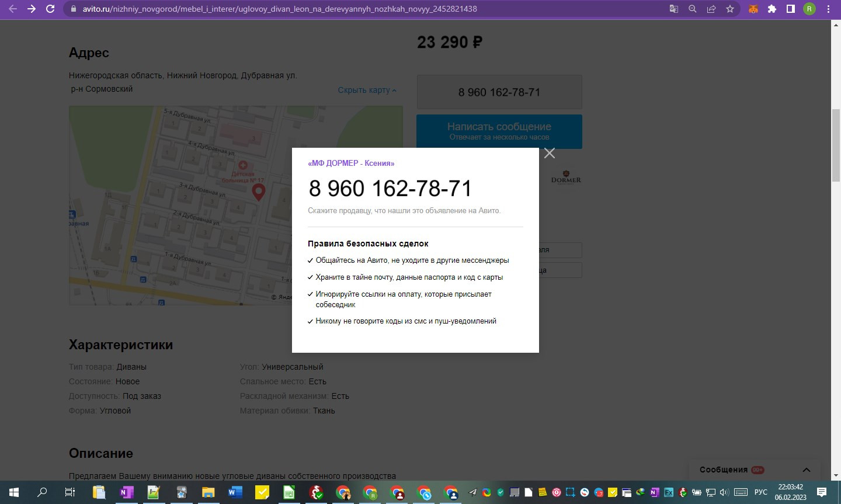The image size is (841, 504).
Task: Open LibreOffice Calc from the taskbar
Action: pos(289,492)
